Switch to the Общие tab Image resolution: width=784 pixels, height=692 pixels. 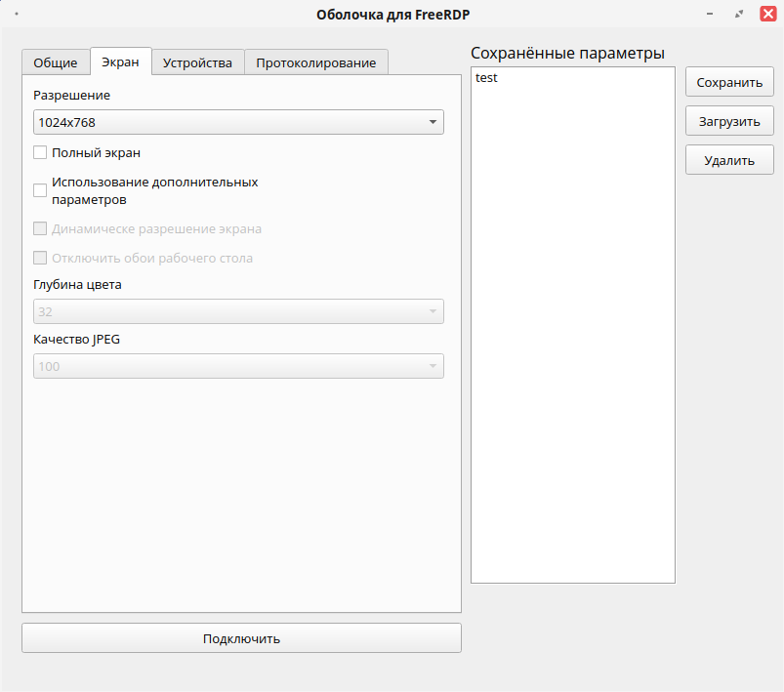tap(56, 62)
